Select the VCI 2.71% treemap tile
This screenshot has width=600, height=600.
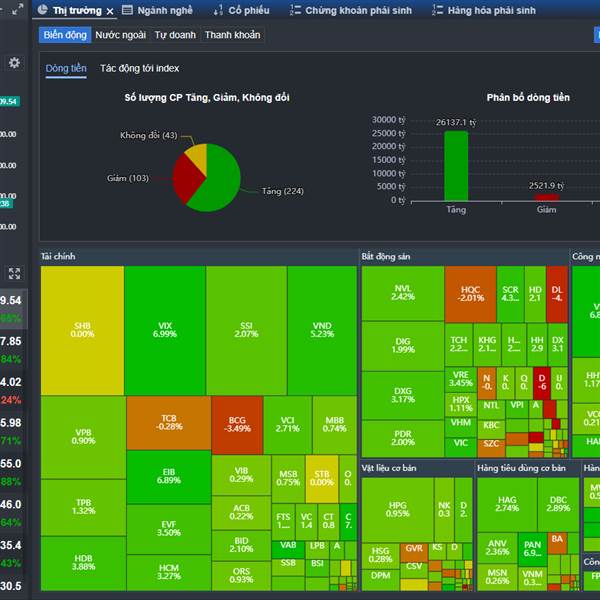pos(288,425)
